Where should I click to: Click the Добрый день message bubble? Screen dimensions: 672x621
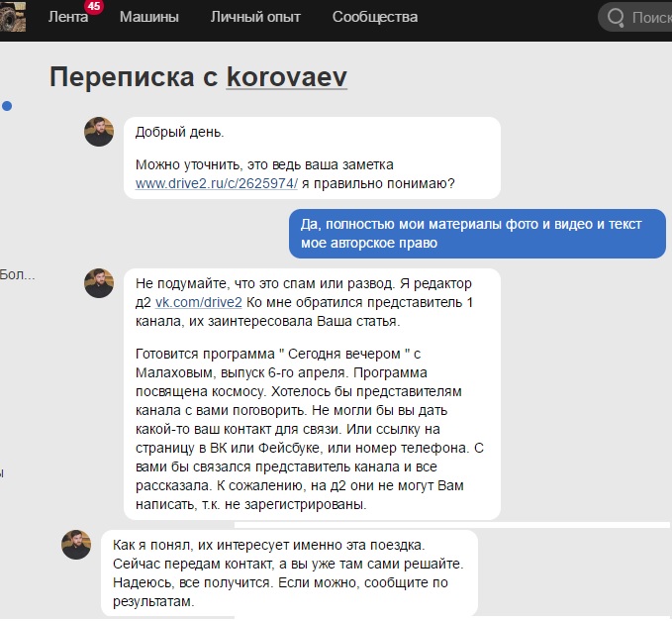pyautogui.click(x=312, y=157)
